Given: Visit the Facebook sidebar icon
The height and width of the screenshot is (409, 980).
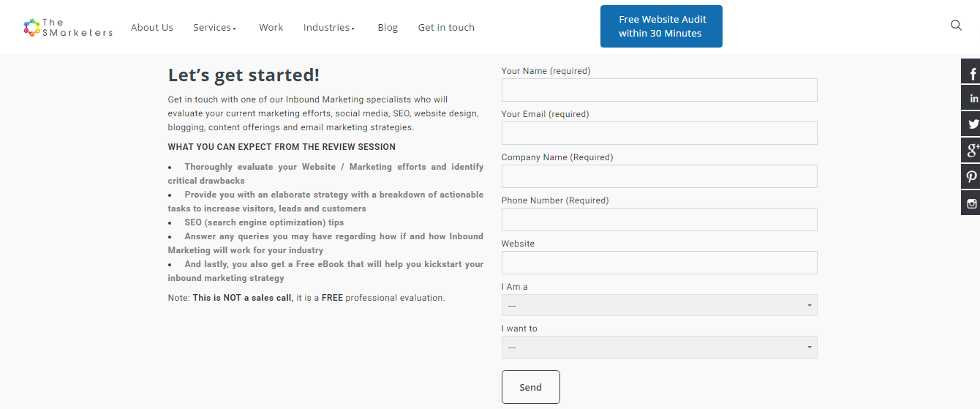Looking at the screenshot, I should point(970,72).
